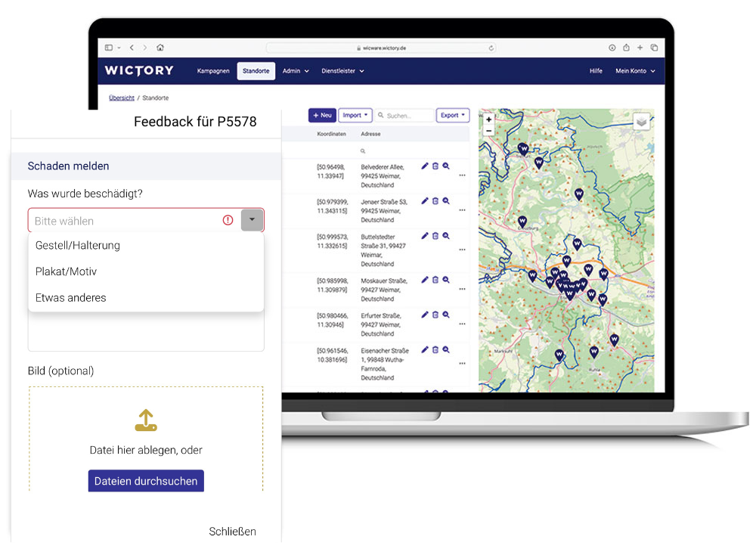756x552 pixels.
Task: Go to the browser home page icon
Action: tap(160, 48)
